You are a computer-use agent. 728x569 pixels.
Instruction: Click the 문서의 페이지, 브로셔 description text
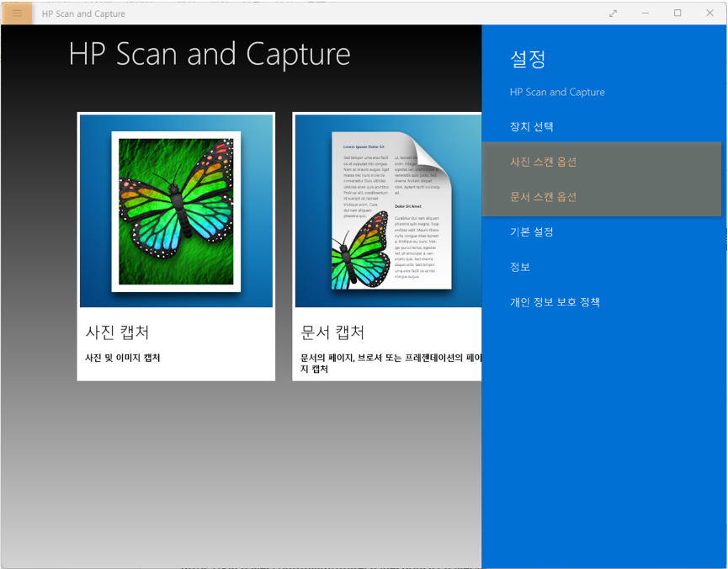(x=391, y=364)
